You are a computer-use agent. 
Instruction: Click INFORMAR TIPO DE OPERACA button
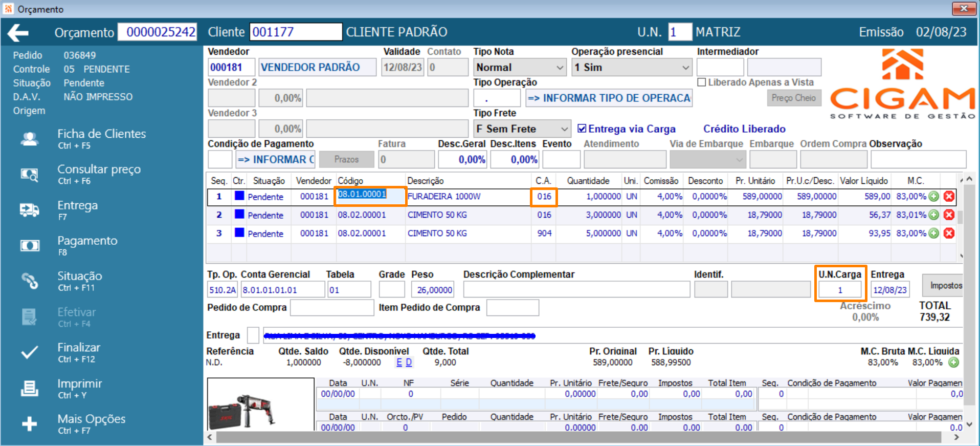[x=609, y=98]
